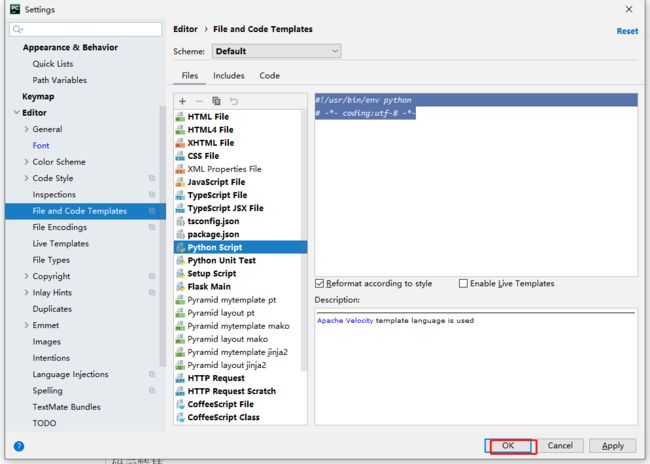Click the Cancel button
650x464 pixels.
pos(560,446)
